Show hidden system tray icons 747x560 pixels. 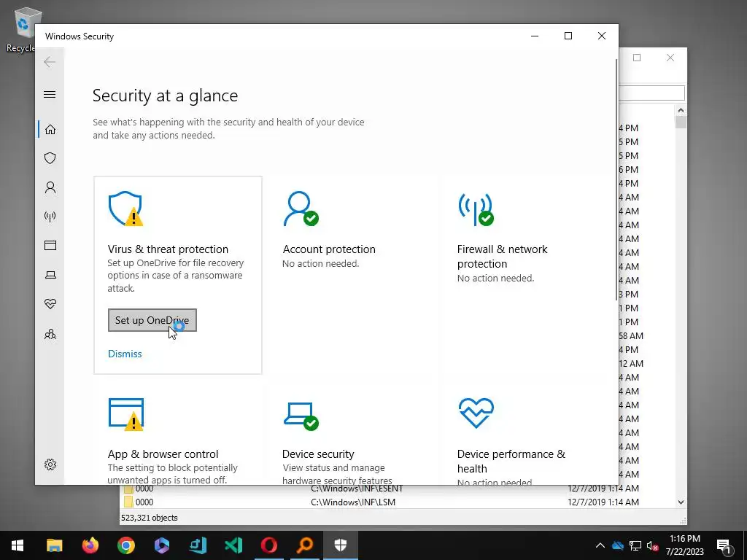pyautogui.click(x=600, y=545)
